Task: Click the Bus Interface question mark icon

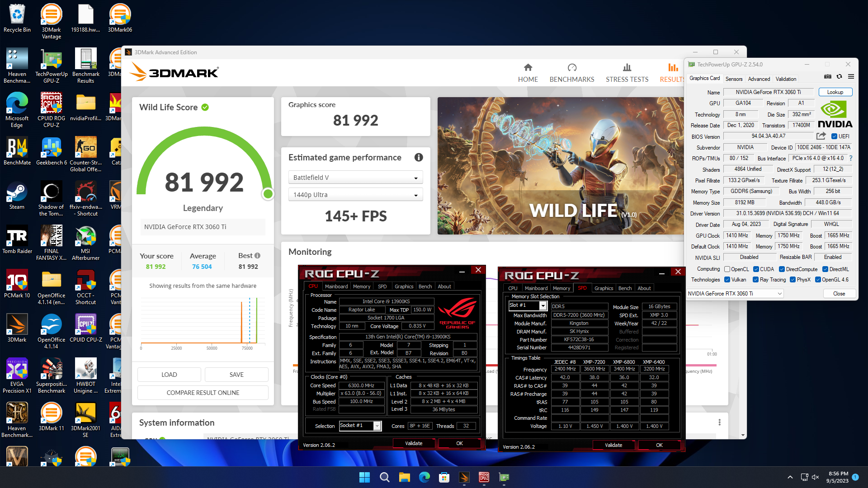Action: click(851, 158)
